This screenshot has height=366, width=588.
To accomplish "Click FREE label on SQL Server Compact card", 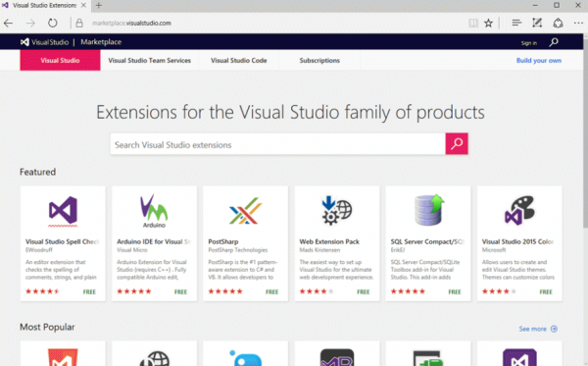I will tap(455, 291).
